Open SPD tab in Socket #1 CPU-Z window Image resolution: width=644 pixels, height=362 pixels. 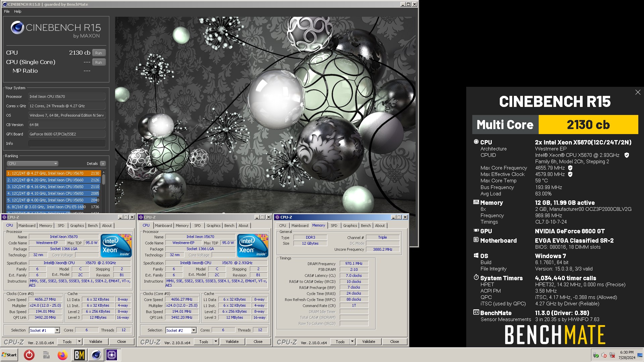tap(61, 226)
